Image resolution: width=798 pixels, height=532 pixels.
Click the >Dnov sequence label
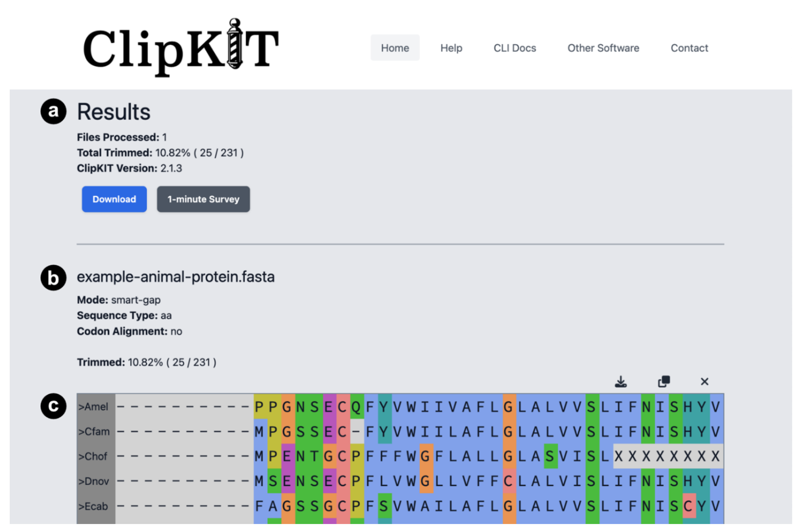[94, 481]
